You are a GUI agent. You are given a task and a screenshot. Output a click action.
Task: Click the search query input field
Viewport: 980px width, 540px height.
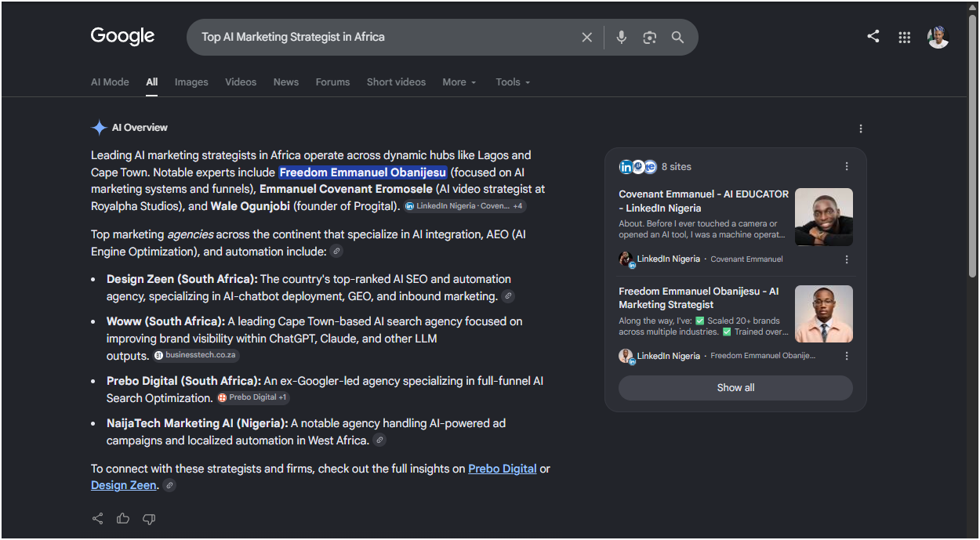pos(384,37)
